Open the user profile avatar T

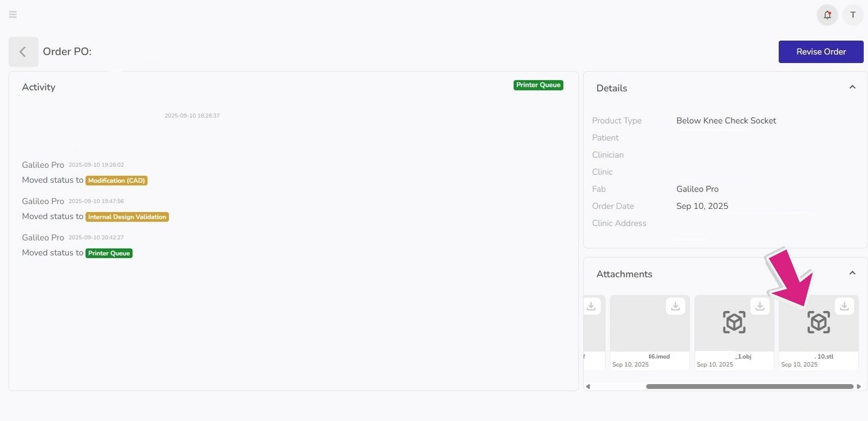pos(853,15)
